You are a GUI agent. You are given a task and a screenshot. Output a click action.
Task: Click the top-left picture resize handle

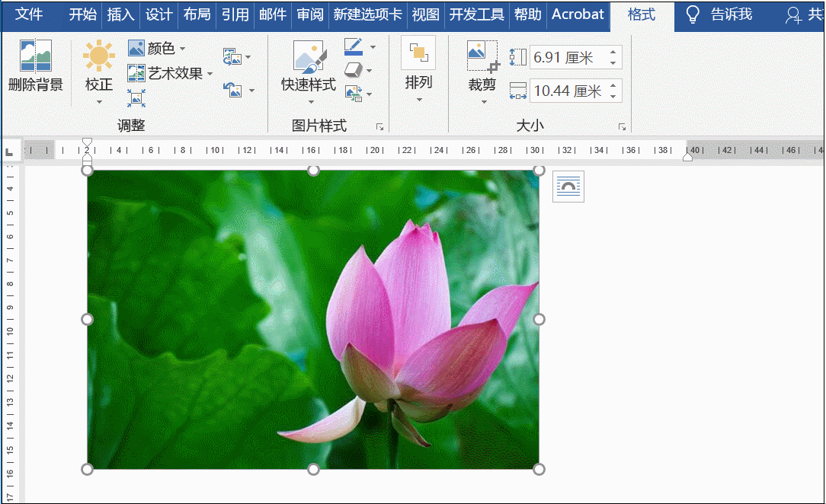pyautogui.click(x=87, y=170)
